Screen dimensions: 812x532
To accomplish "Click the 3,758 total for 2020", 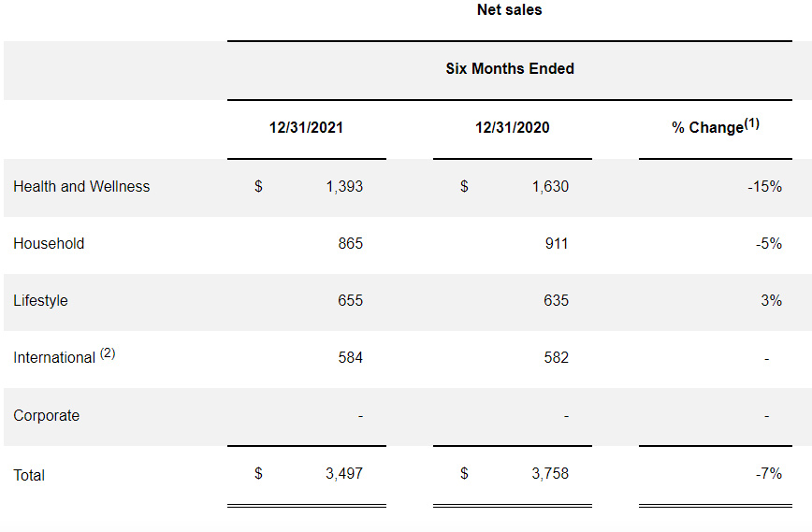I will [x=549, y=474].
